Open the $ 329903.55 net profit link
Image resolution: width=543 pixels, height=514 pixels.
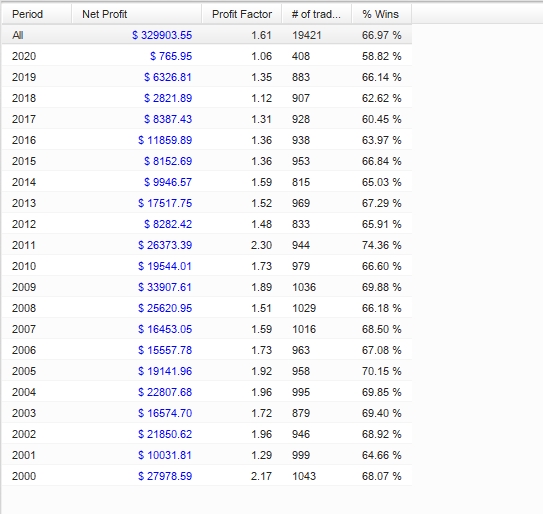point(162,35)
